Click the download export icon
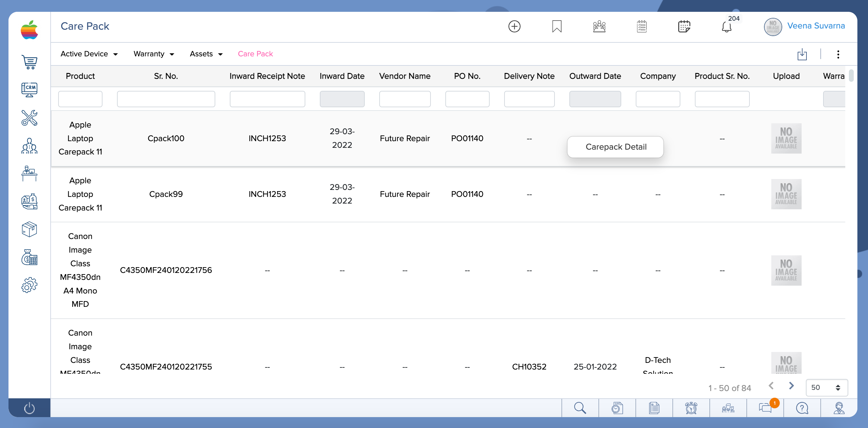868x428 pixels. click(x=802, y=54)
